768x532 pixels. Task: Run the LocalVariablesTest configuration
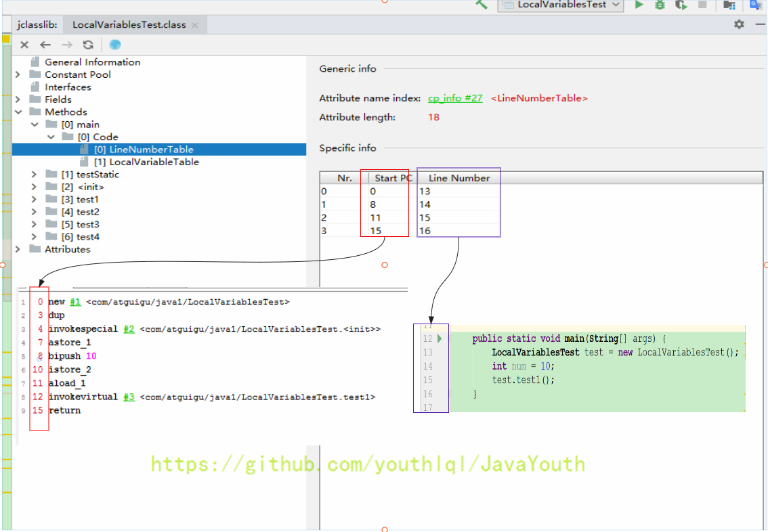pyautogui.click(x=639, y=5)
